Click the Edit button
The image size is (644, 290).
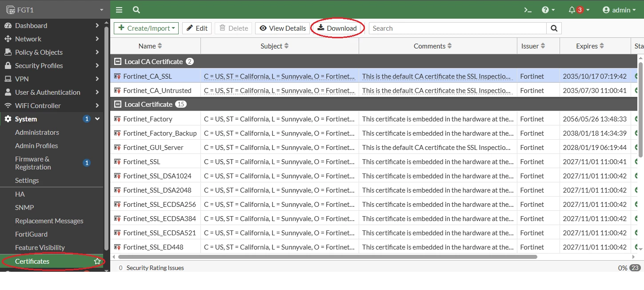tap(197, 28)
